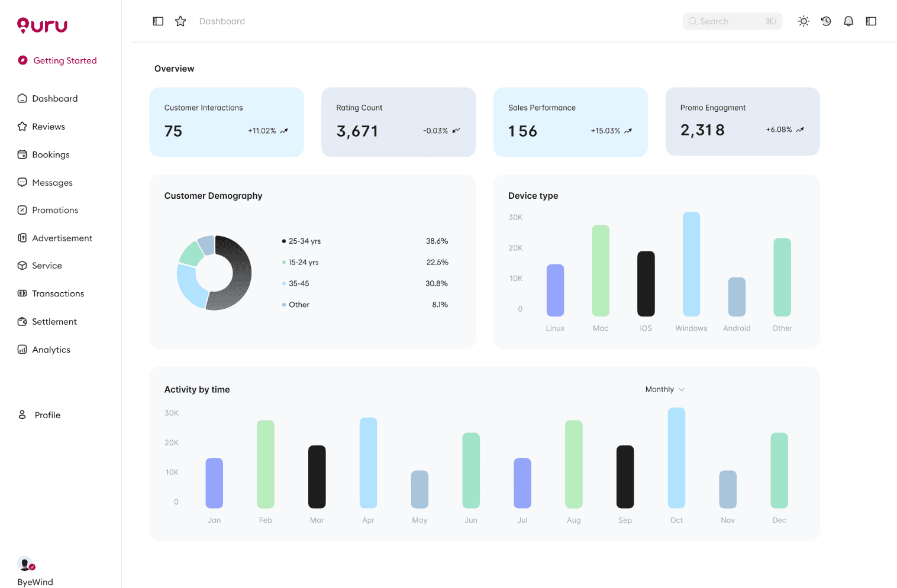Click the Guru logo
897x588 pixels.
click(42, 25)
